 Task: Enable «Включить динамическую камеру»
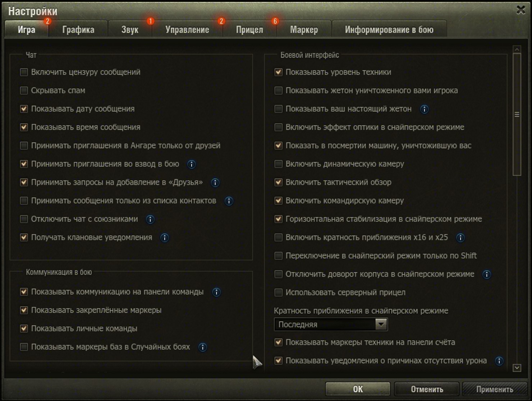coord(279,164)
